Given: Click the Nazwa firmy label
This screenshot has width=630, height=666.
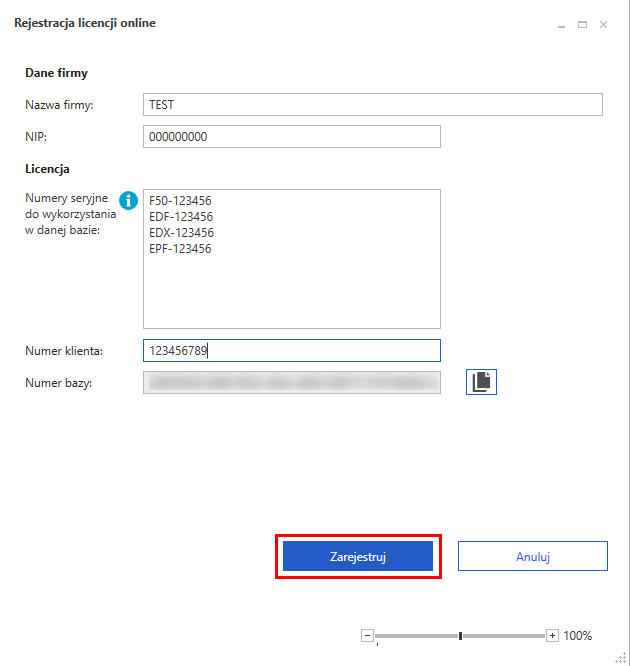Looking at the screenshot, I should coord(59,105).
